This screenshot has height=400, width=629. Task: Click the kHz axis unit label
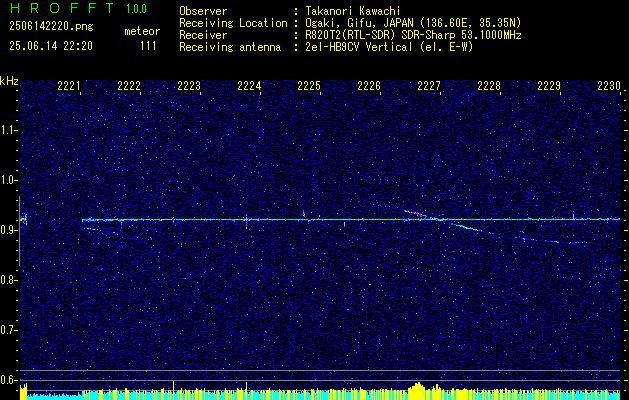coord(9,81)
